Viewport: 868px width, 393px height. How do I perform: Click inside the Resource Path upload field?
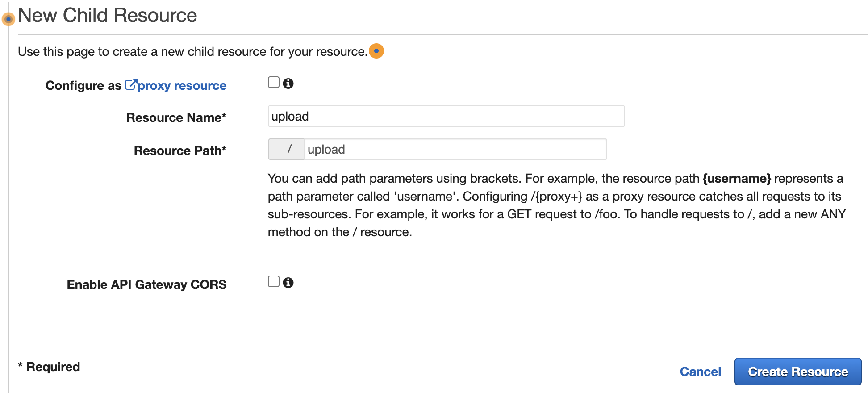tap(455, 149)
